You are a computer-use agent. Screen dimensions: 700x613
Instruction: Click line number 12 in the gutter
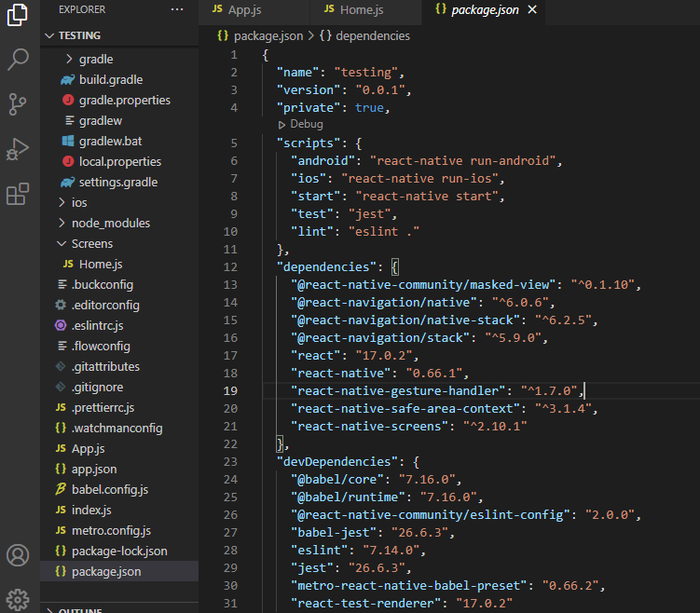coord(230,266)
